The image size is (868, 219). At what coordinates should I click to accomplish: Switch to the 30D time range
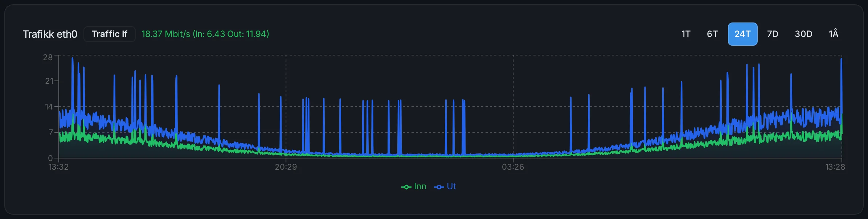(x=803, y=34)
